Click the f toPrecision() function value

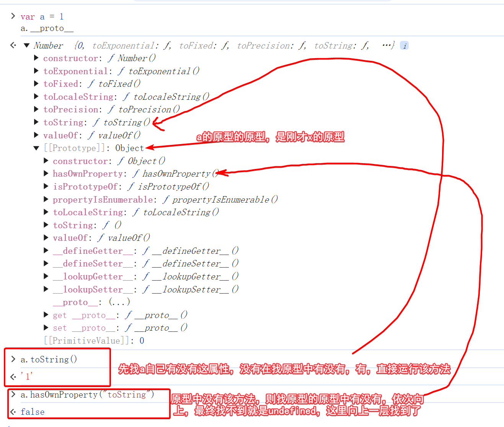pyautogui.click(x=144, y=109)
